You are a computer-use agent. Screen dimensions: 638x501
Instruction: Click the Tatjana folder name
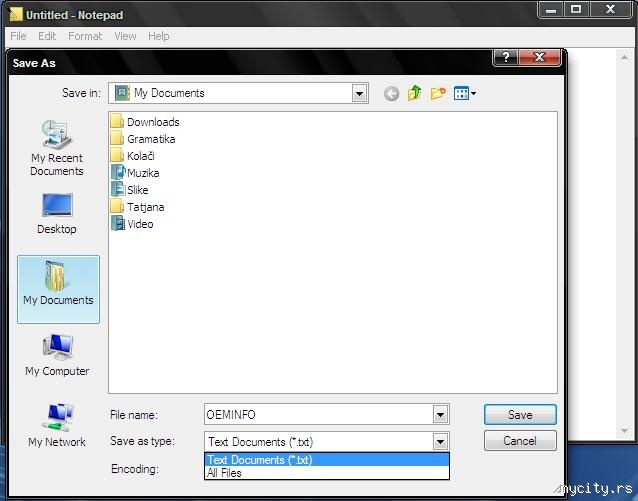click(146, 207)
